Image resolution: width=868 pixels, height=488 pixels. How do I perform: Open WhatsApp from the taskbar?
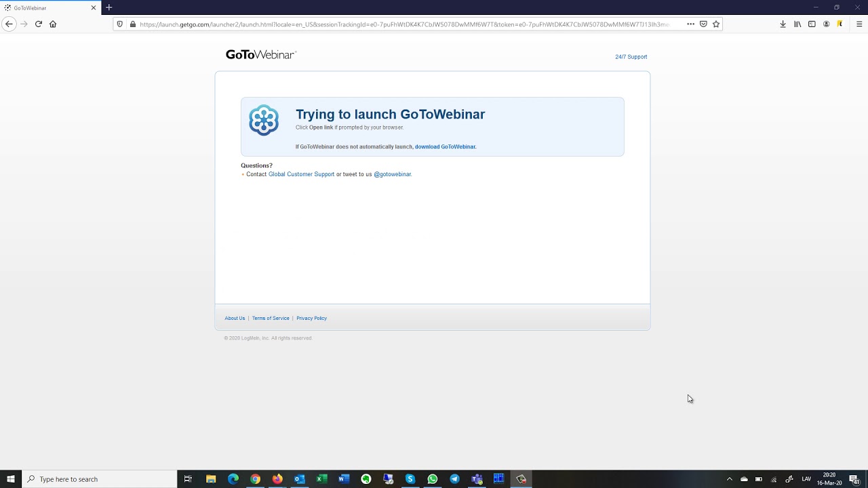click(433, 479)
